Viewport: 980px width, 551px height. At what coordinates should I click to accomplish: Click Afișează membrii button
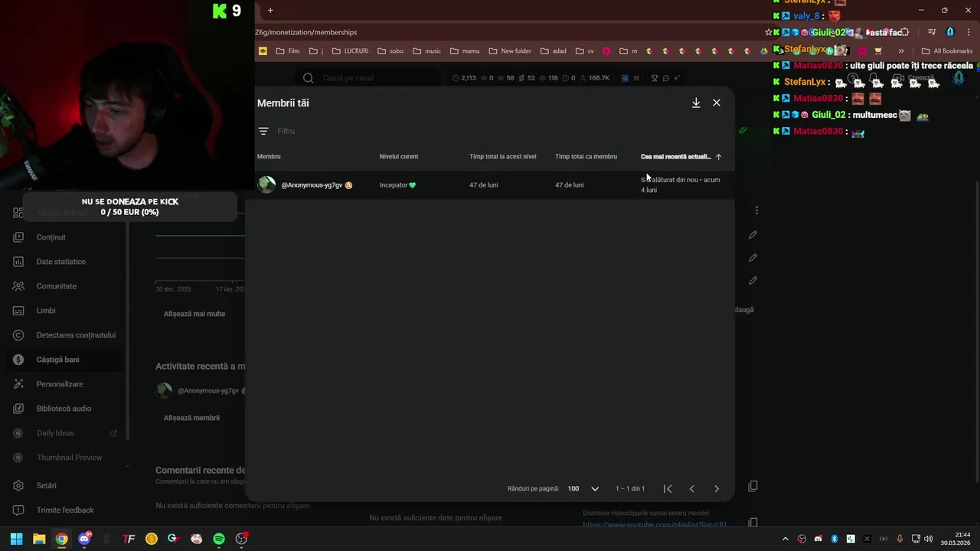[191, 418]
